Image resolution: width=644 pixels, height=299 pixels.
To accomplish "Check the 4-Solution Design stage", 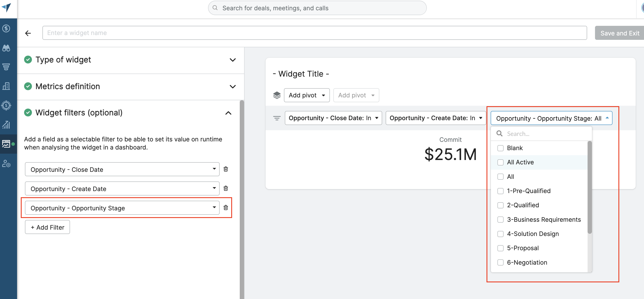I will 500,234.
